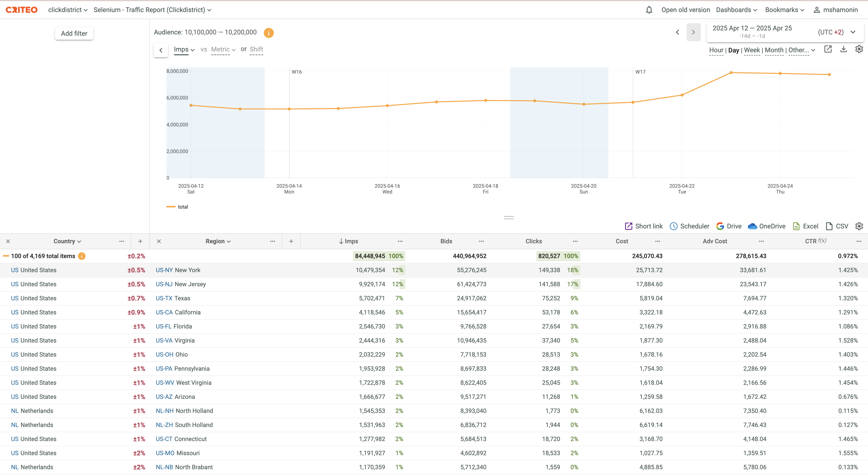Open chart settings gear icon
The width and height of the screenshot is (868, 476).
859,49
